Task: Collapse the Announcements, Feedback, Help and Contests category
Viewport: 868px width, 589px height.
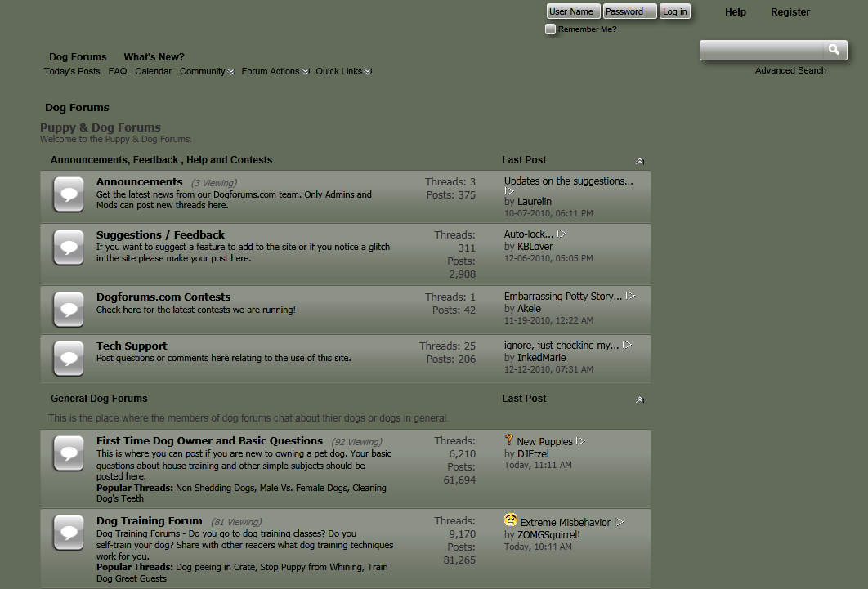Action: tap(639, 161)
